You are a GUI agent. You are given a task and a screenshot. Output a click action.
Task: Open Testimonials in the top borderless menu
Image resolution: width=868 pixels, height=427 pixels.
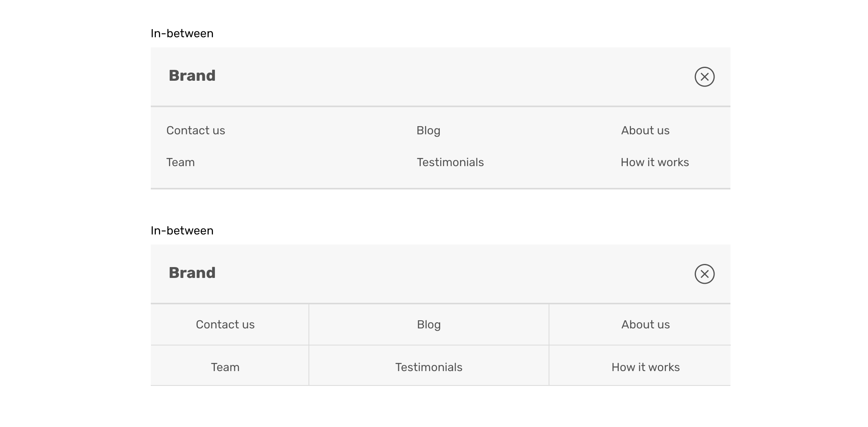point(450,162)
